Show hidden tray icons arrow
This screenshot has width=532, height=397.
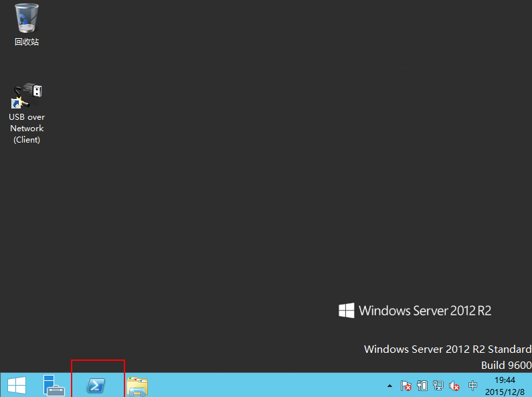click(389, 386)
